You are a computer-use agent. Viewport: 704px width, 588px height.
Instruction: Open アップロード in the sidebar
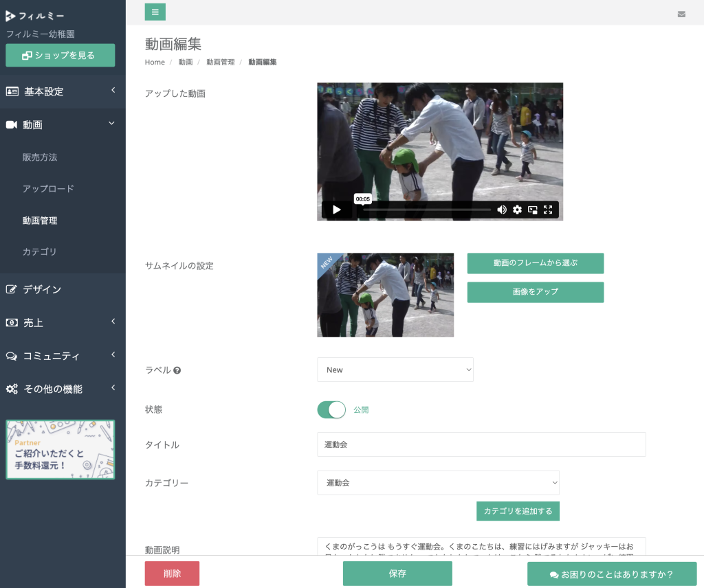(48, 189)
